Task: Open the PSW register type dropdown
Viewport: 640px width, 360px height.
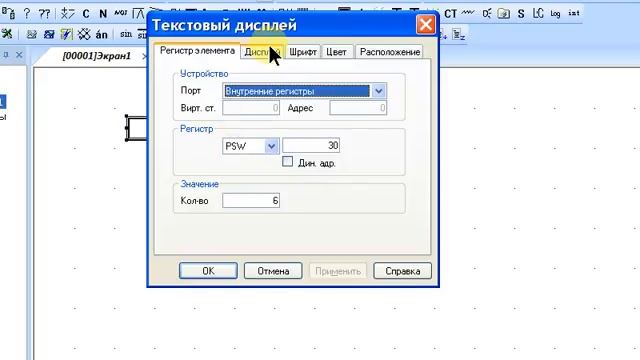Action: (x=271, y=146)
